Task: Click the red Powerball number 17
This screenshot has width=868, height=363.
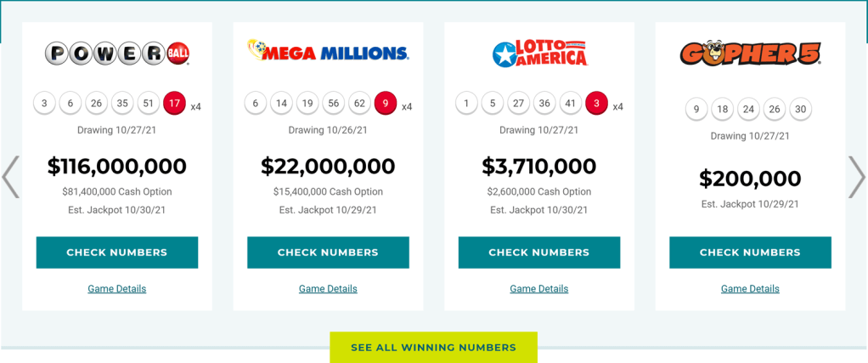Action: (174, 104)
